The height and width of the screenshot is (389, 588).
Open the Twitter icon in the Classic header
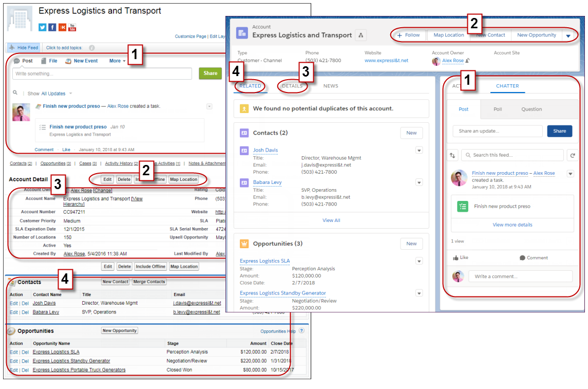point(43,27)
